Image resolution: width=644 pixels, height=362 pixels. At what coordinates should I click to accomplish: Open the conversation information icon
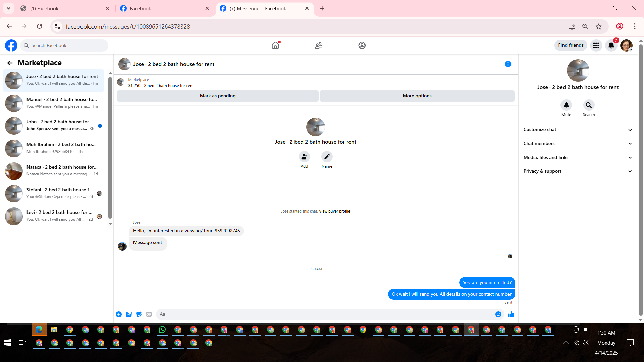pos(508,64)
